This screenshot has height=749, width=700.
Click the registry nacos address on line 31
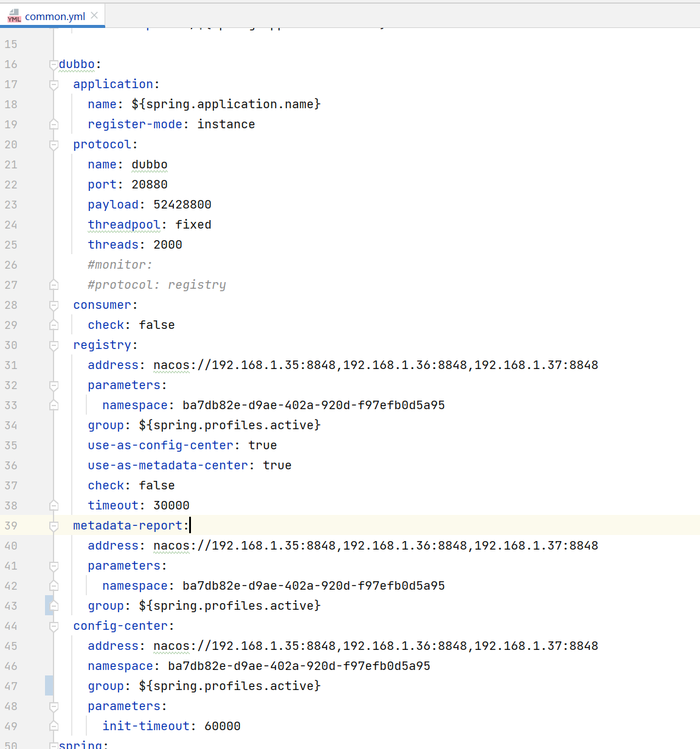(376, 365)
